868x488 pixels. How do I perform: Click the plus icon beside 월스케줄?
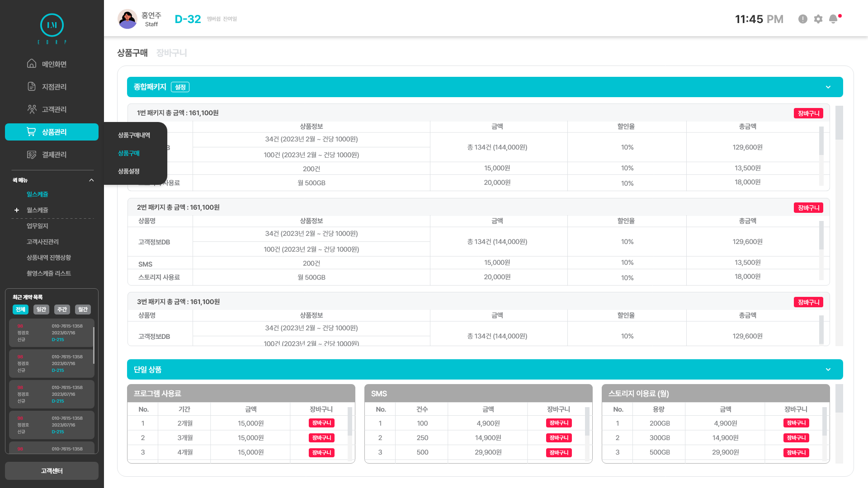click(17, 210)
